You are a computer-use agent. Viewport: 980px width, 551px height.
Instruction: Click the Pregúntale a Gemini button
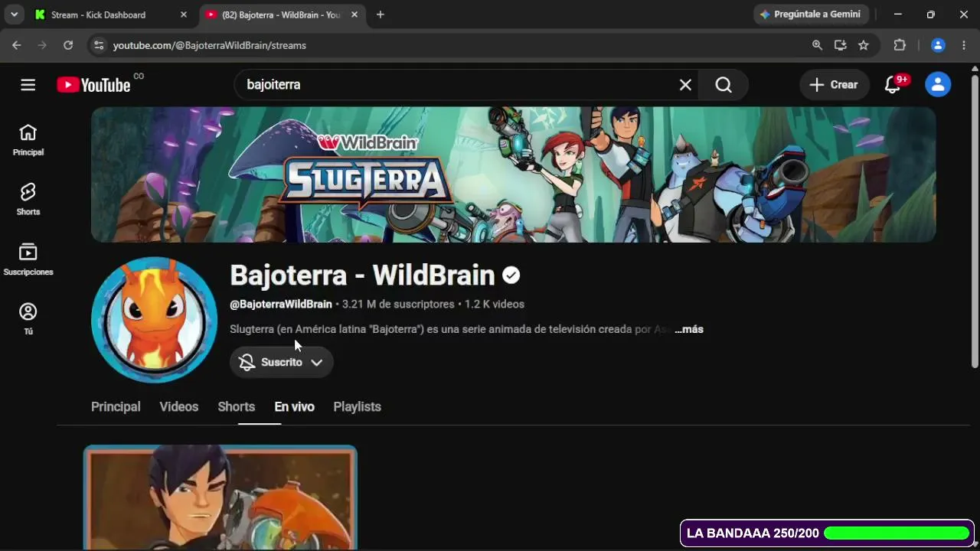point(810,15)
